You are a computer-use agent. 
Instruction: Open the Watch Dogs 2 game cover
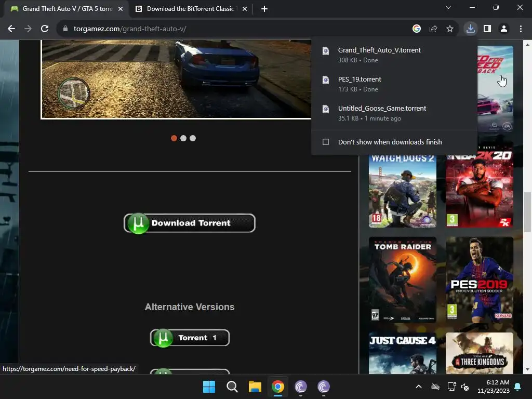click(403, 191)
